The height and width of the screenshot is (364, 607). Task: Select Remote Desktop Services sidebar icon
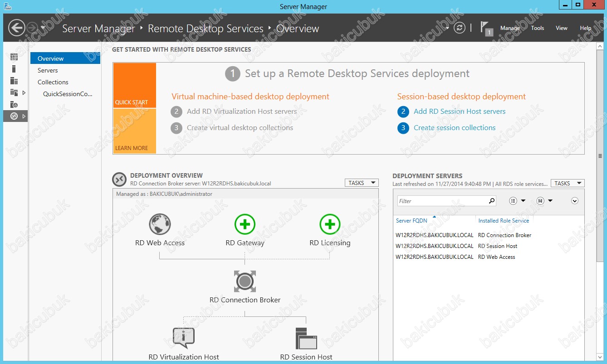coord(14,116)
